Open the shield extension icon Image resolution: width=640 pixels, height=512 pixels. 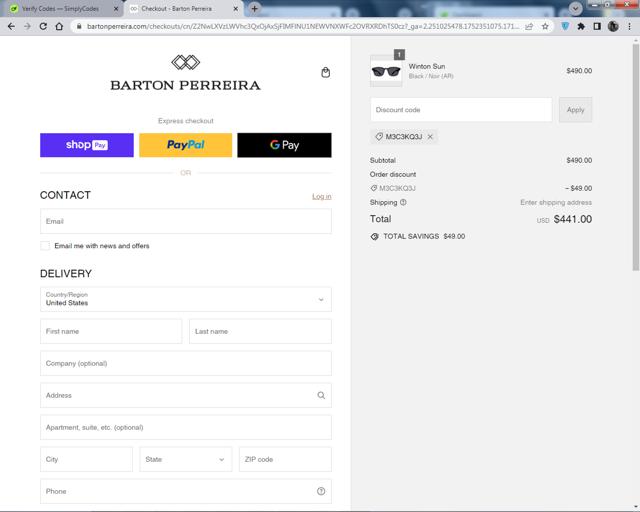pos(565,27)
